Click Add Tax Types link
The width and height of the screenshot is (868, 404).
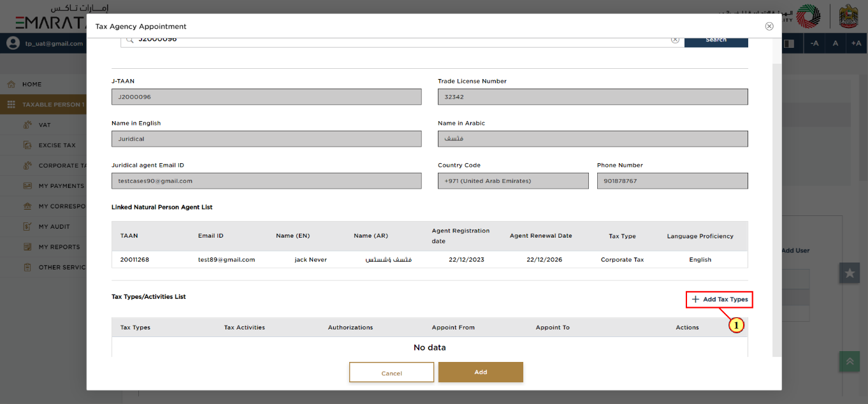720,299
